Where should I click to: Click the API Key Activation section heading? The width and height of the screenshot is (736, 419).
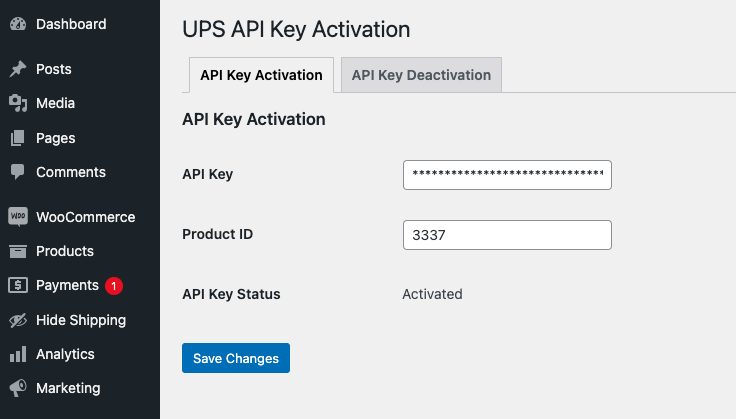point(253,120)
